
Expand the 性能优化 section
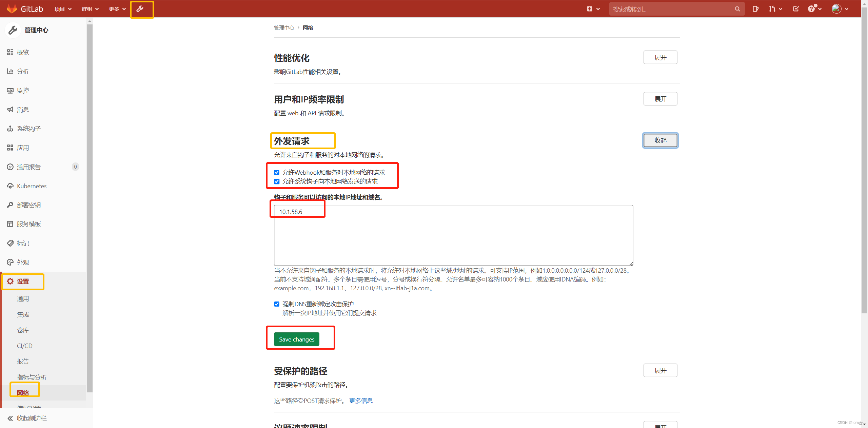(660, 58)
